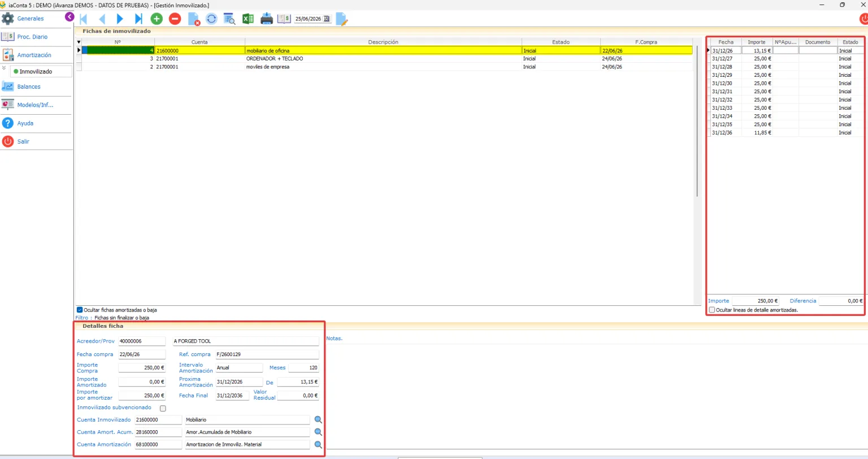Image resolution: width=868 pixels, height=459 pixels.
Task: Click the red power icon at top right
Action: point(863,19)
